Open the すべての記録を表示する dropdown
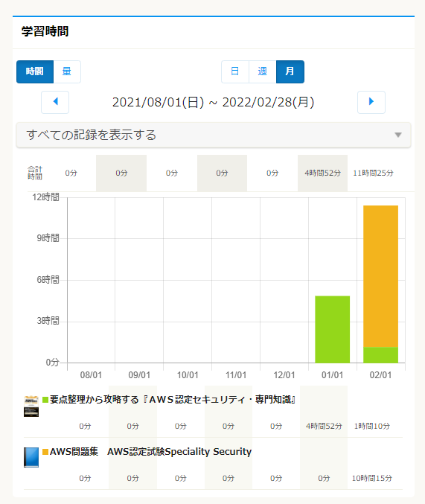The height and width of the screenshot is (504, 425). [214, 135]
